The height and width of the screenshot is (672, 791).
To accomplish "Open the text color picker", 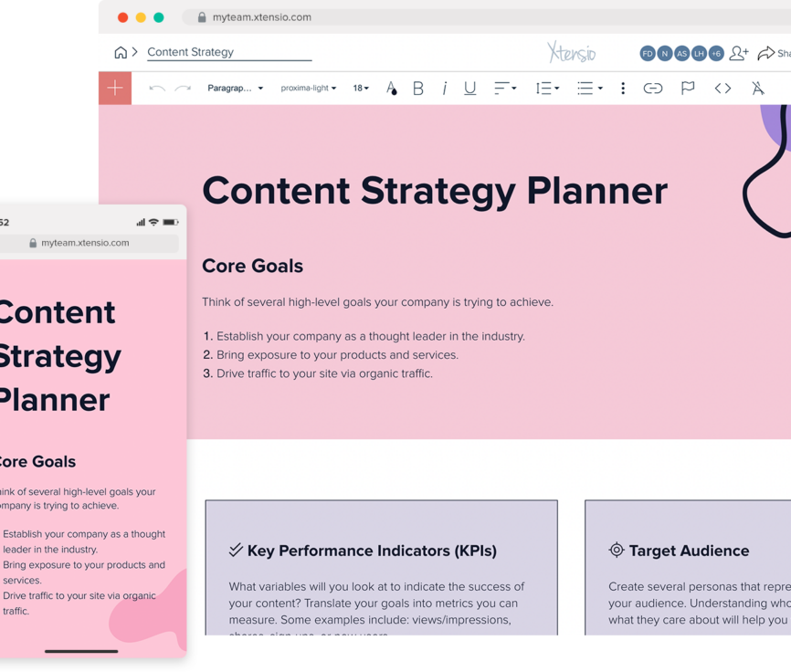I will (391, 88).
